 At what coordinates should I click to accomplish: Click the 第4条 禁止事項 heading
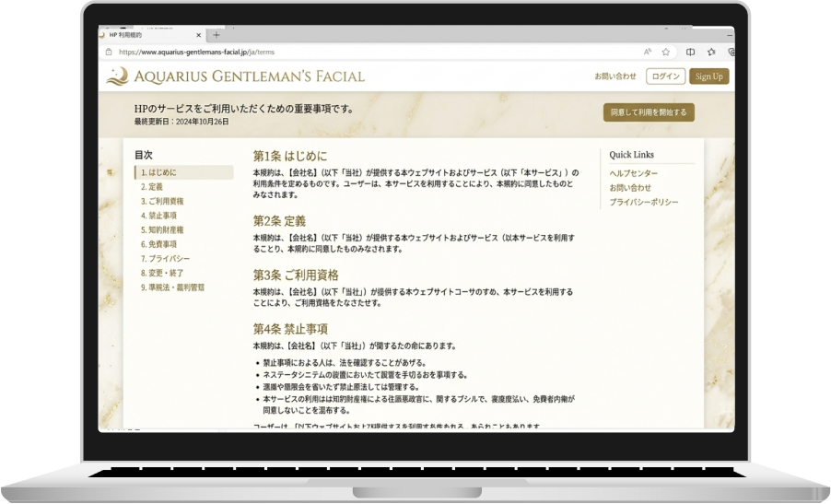tap(290, 329)
